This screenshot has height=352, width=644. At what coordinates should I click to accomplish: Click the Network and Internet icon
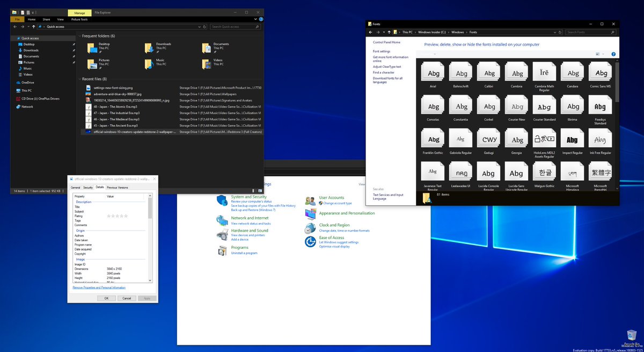click(x=222, y=220)
